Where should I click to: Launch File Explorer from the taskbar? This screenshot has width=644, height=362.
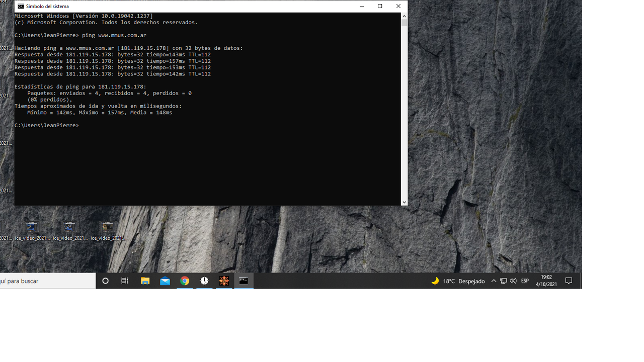145,281
